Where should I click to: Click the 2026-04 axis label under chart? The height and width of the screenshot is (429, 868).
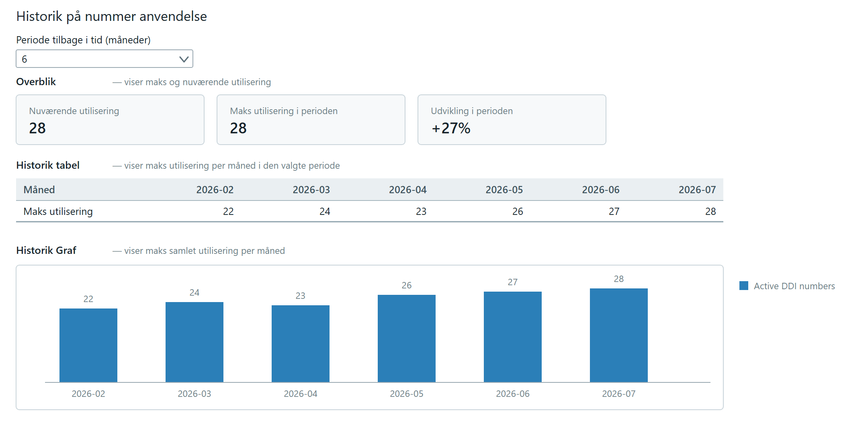pyautogui.click(x=301, y=394)
